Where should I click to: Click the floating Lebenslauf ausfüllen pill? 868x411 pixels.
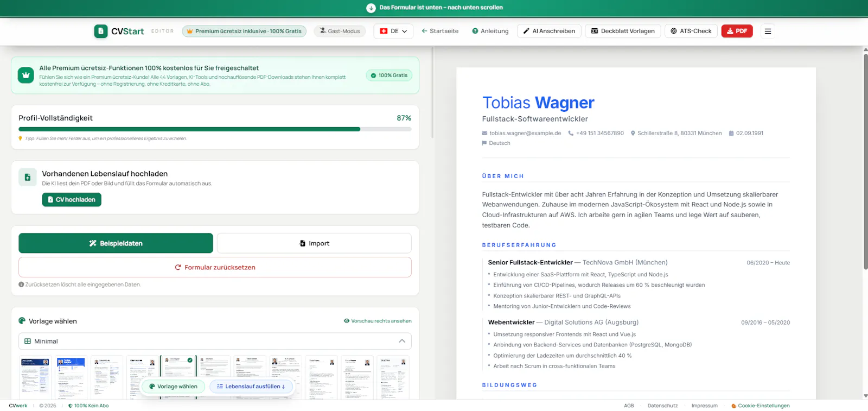(x=251, y=387)
